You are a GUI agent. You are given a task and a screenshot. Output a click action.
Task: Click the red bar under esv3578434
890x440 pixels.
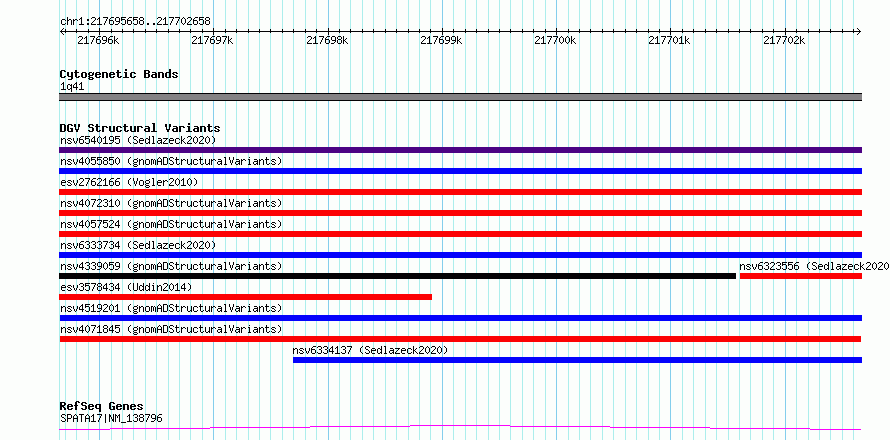point(245,297)
